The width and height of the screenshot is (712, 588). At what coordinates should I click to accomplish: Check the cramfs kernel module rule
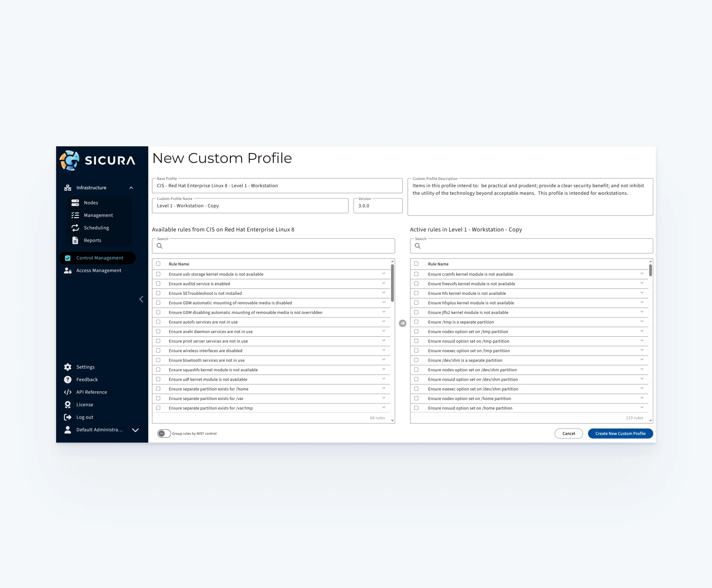coord(416,274)
